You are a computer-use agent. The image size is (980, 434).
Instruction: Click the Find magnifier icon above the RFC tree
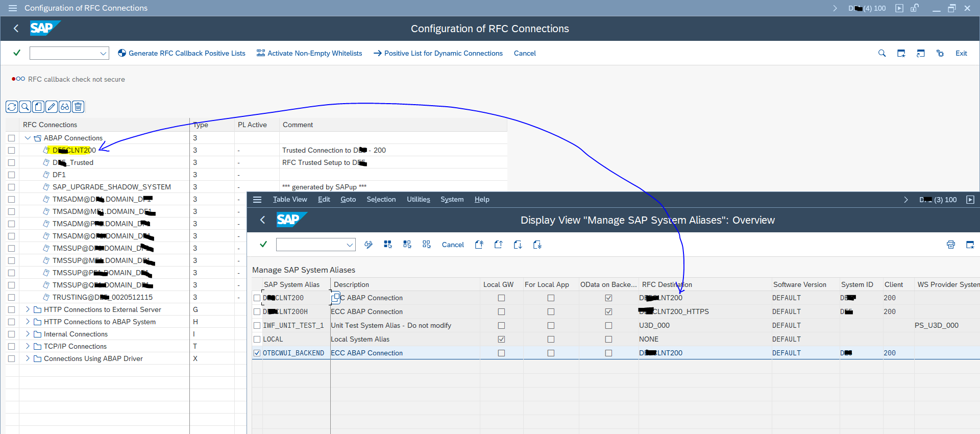(25, 107)
